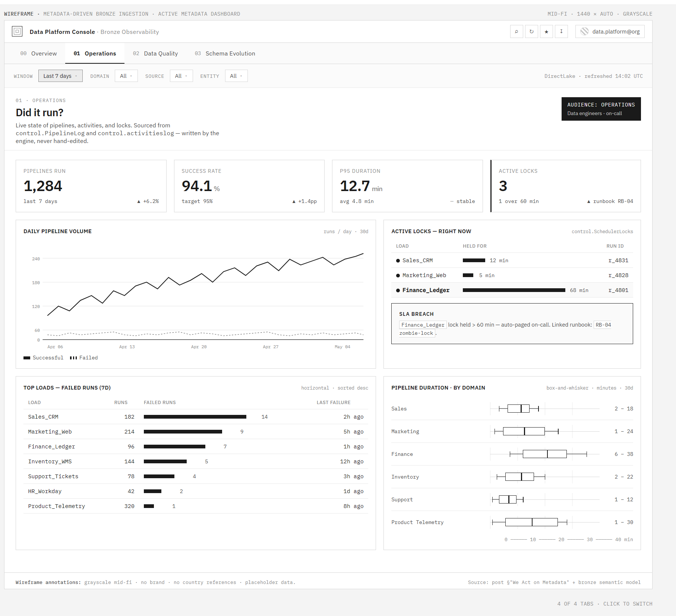Click the star favorite icon

point(546,31)
